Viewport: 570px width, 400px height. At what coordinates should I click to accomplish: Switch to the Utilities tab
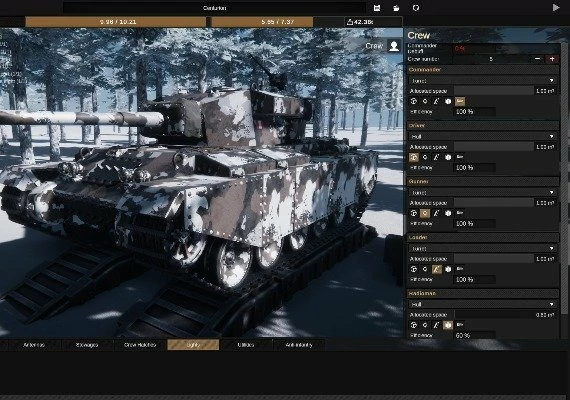point(246,345)
